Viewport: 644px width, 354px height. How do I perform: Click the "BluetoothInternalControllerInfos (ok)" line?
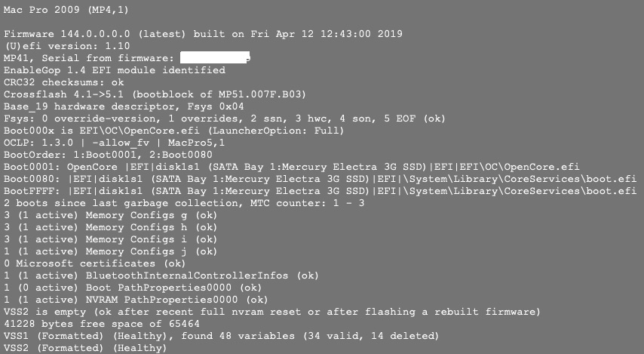click(x=161, y=276)
